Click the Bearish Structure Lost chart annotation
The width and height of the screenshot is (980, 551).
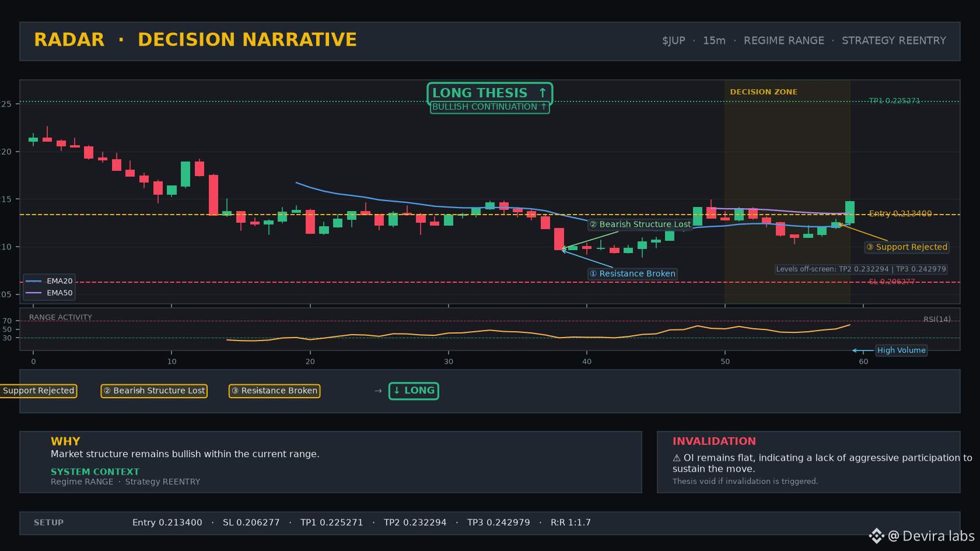[640, 224]
